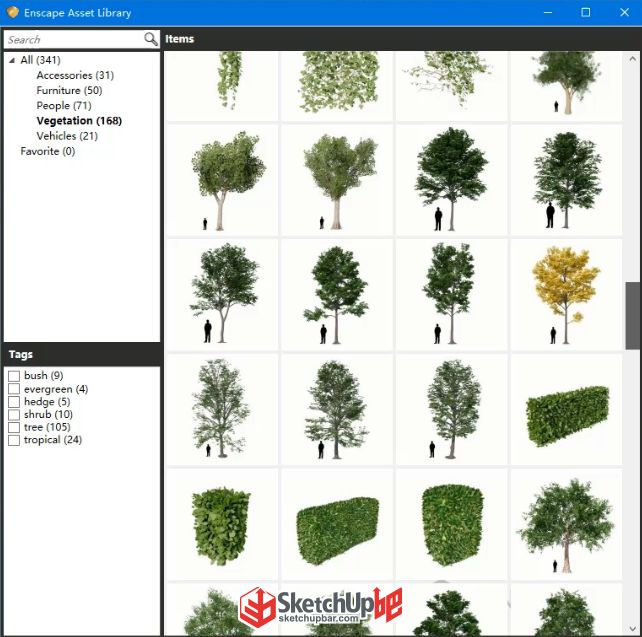Click the vertical scrollbar thumb
The height and width of the screenshot is (637, 642).
[x=632, y=315]
